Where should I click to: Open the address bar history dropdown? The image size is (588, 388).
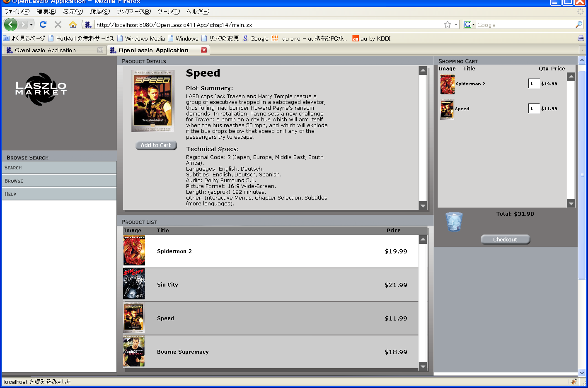pos(456,24)
